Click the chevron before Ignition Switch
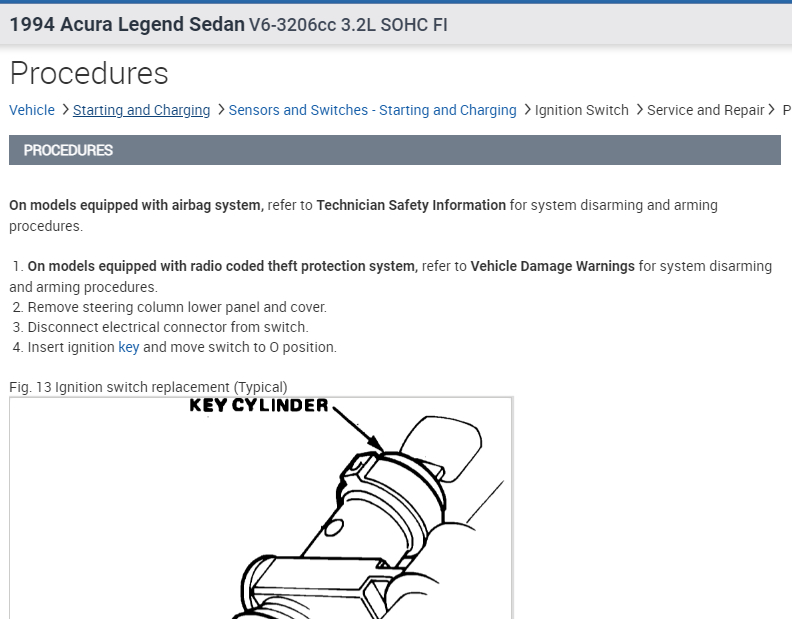The width and height of the screenshot is (792, 619). click(527, 110)
